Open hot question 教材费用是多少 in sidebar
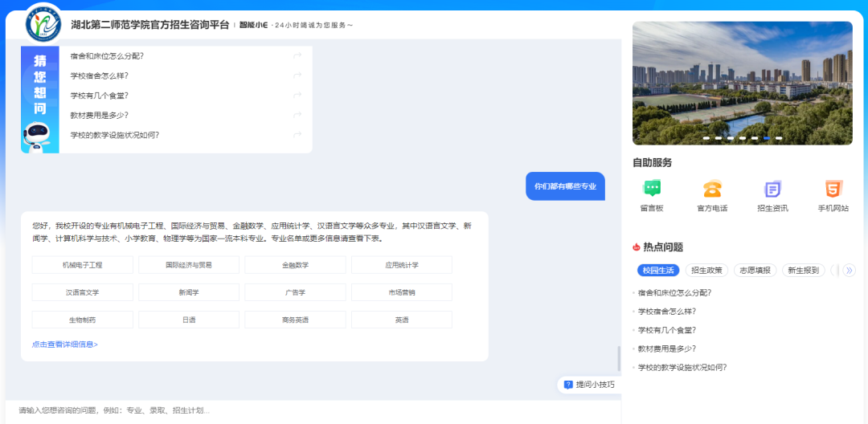 [666, 349]
